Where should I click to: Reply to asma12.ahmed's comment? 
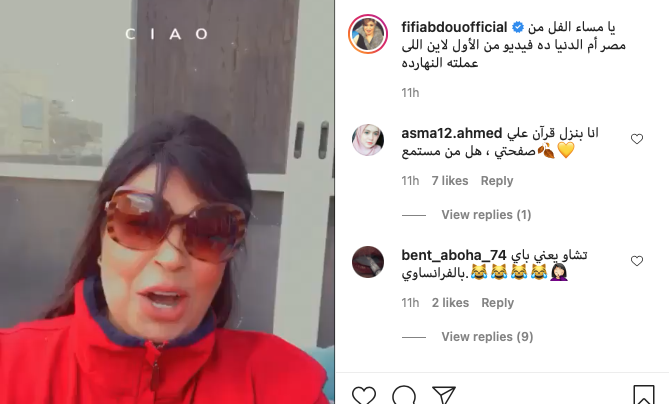[497, 181]
